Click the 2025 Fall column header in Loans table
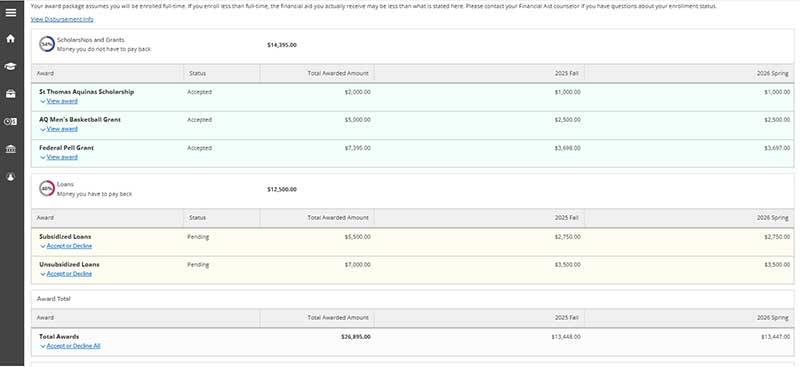Screen dimensions: 800x367 click(566, 217)
